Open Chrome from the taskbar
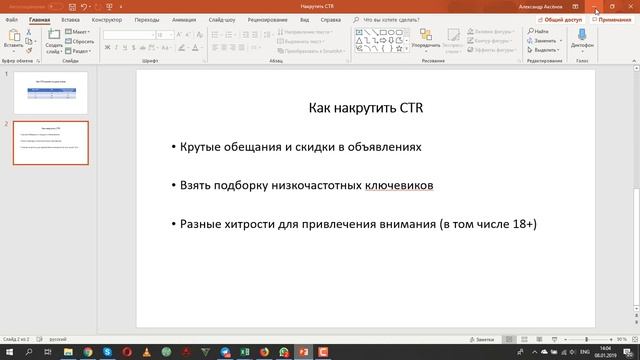640x360 pixels. [x=88, y=352]
